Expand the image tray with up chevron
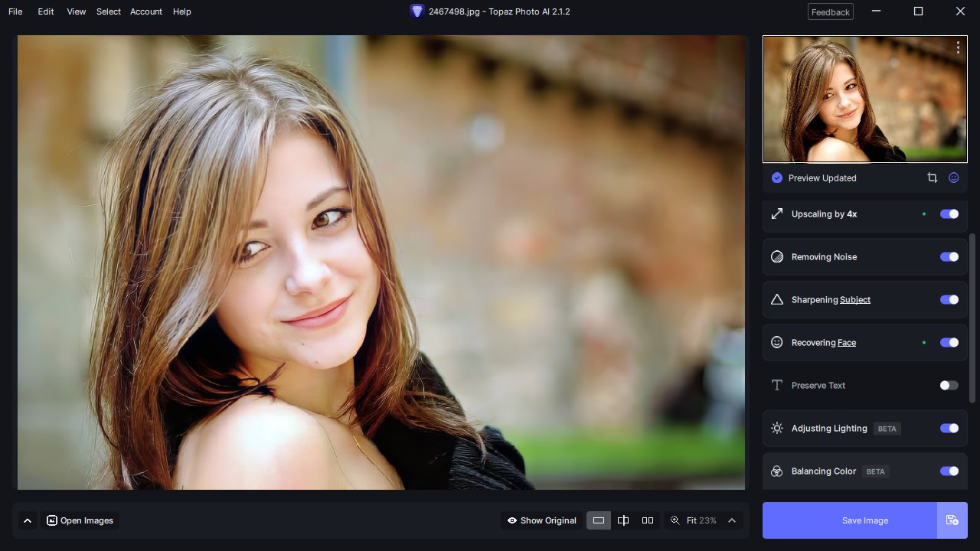This screenshot has height=551, width=980. pos(28,520)
